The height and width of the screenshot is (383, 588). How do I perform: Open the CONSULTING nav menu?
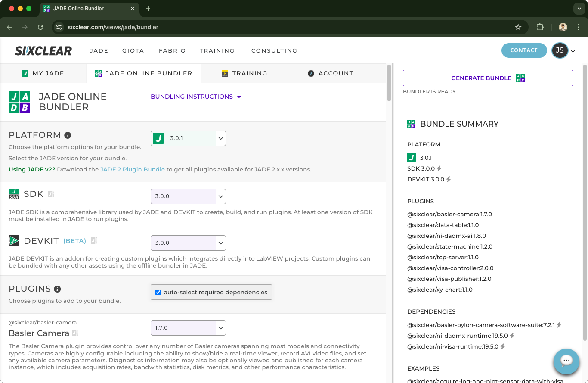tap(274, 50)
